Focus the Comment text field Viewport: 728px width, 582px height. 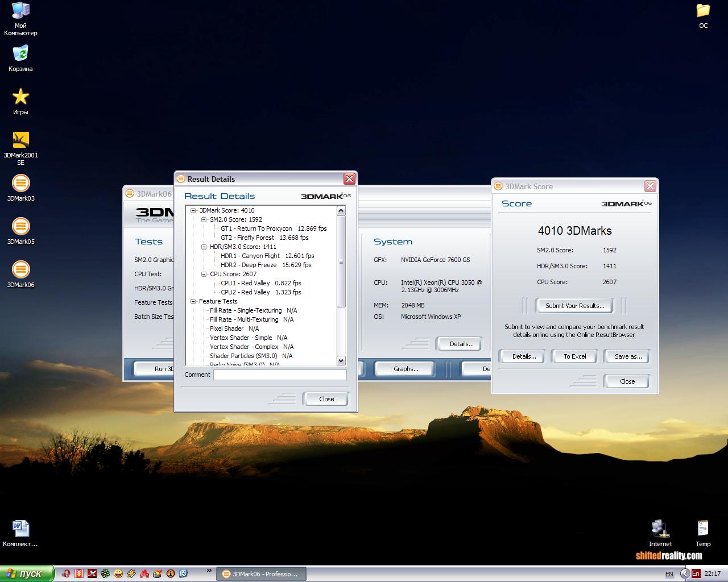pyautogui.click(x=280, y=375)
